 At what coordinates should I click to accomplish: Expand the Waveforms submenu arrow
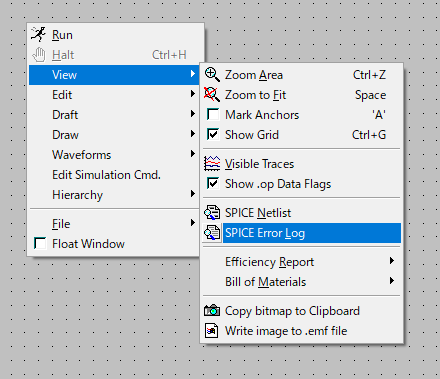[193, 154]
